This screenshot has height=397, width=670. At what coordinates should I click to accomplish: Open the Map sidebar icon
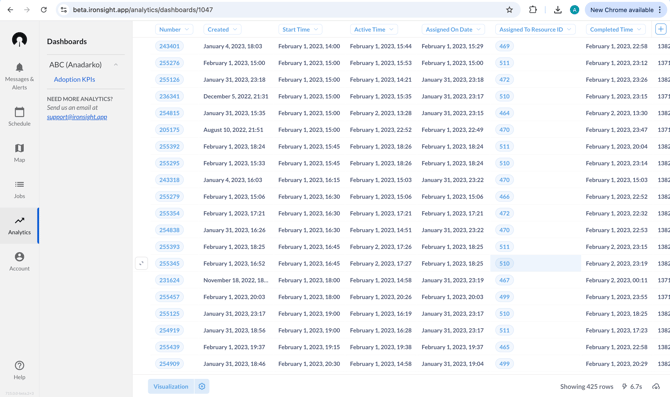tap(19, 148)
